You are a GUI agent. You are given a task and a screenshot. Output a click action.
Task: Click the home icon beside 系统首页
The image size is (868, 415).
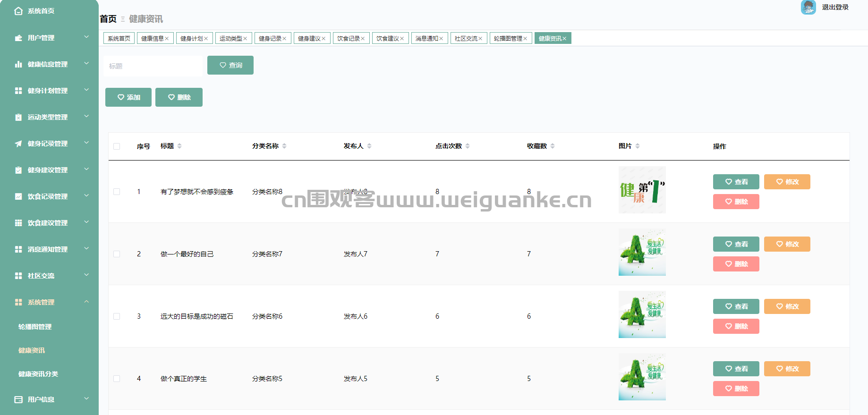[18, 11]
